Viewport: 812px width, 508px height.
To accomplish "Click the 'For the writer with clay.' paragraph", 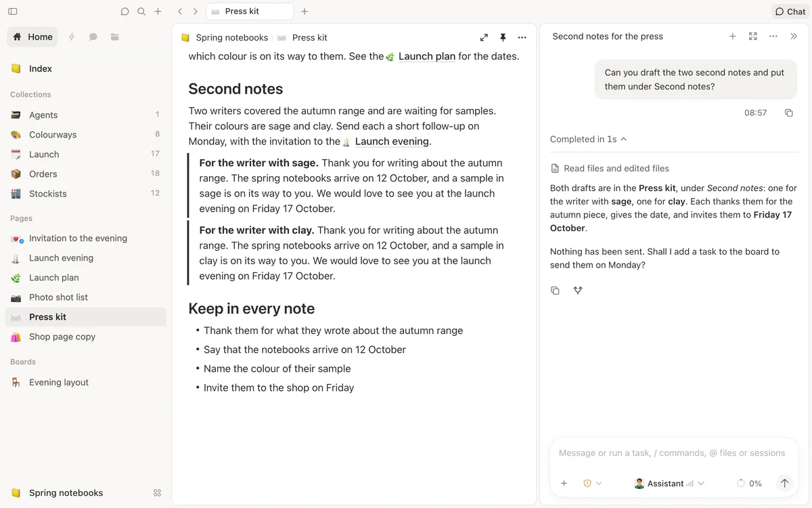I will (x=353, y=253).
